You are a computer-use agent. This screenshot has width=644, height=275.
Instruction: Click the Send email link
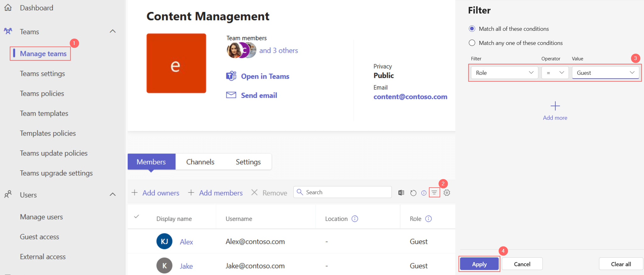point(259,95)
